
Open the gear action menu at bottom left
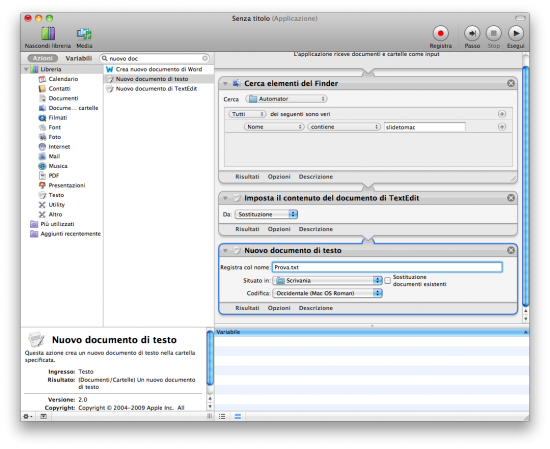pos(28,416)
